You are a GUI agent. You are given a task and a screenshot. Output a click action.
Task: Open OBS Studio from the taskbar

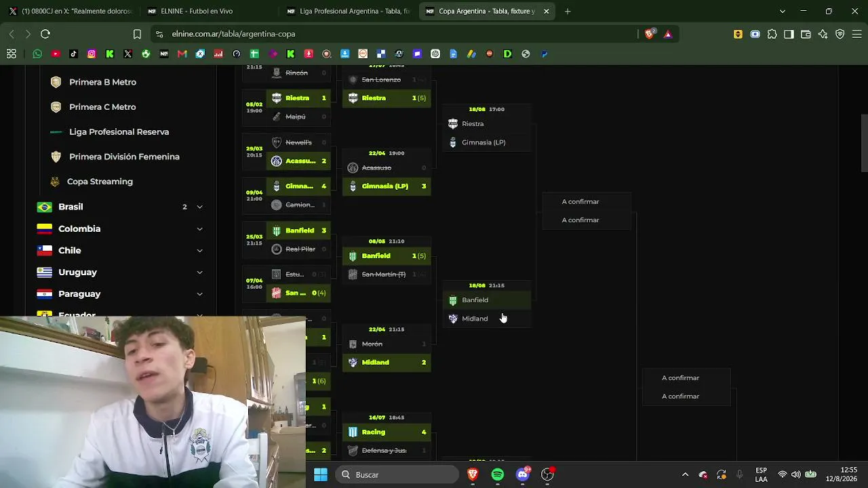tap(547, 474)
